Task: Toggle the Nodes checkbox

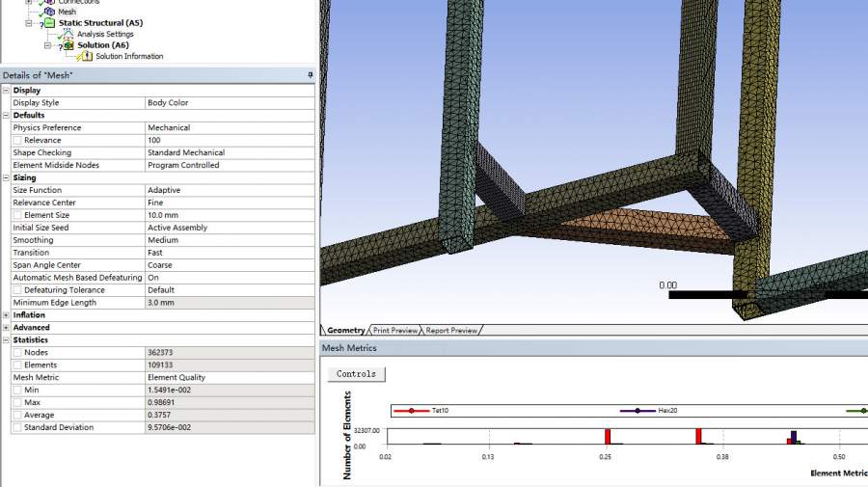Action: coord(17,353)
